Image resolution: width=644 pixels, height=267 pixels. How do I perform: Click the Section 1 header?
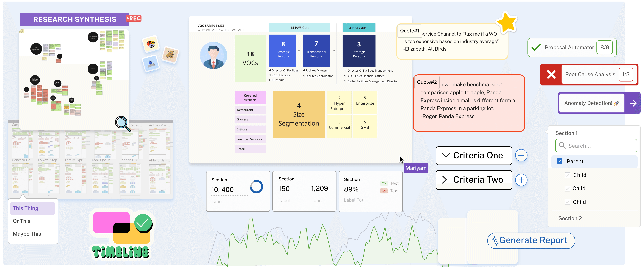pyautogui.click(x=566, y=133)
